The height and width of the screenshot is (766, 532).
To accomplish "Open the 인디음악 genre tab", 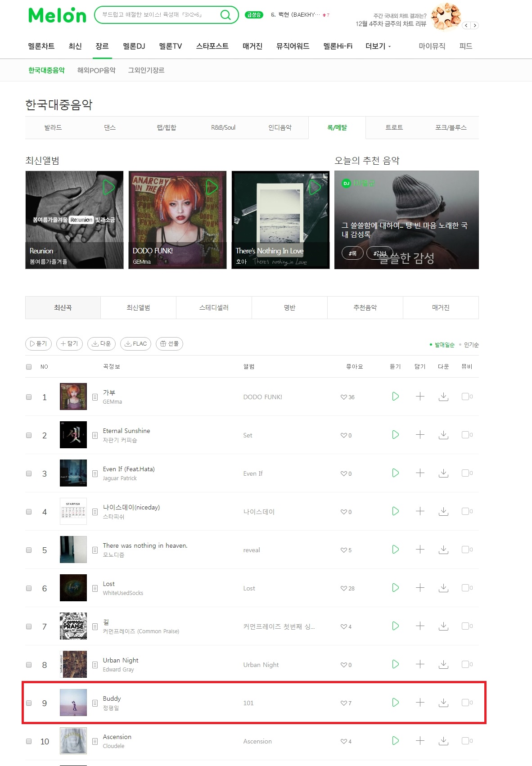I will [x=280, y=127].
